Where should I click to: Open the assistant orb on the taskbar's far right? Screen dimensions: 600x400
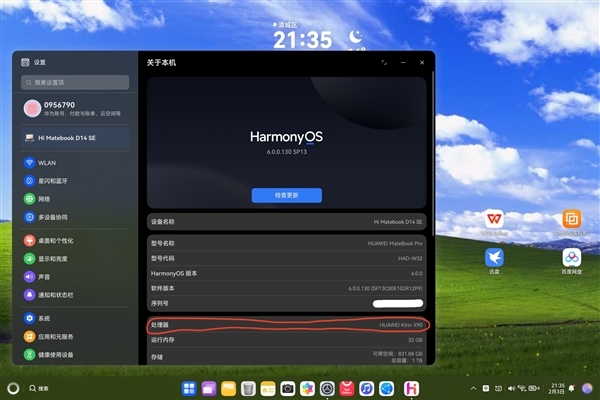point(587,388)
